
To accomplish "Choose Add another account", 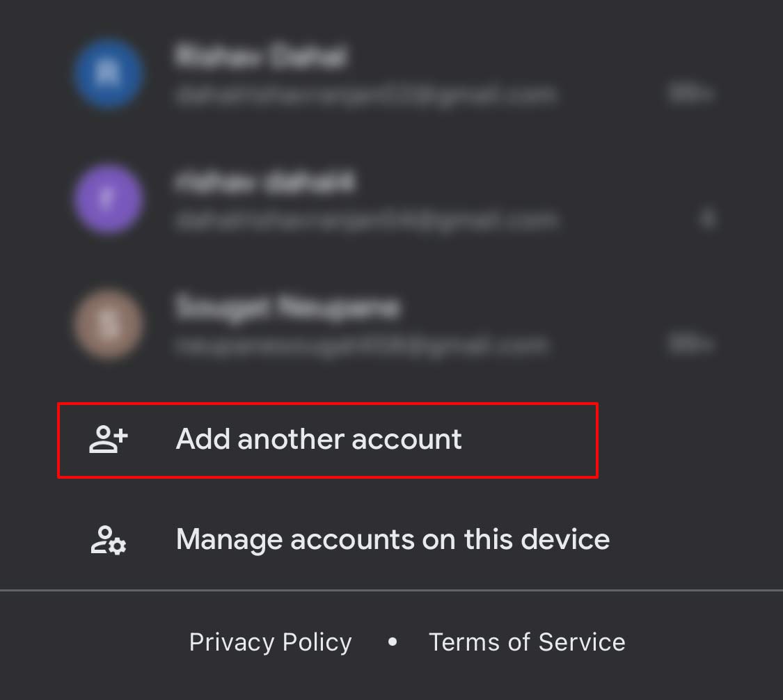I will (319, 439).
